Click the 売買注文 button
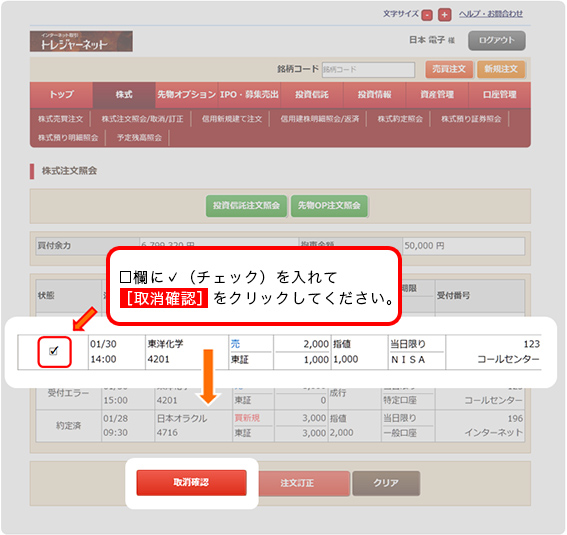567x535 pixels. click(x=449, y=69)
